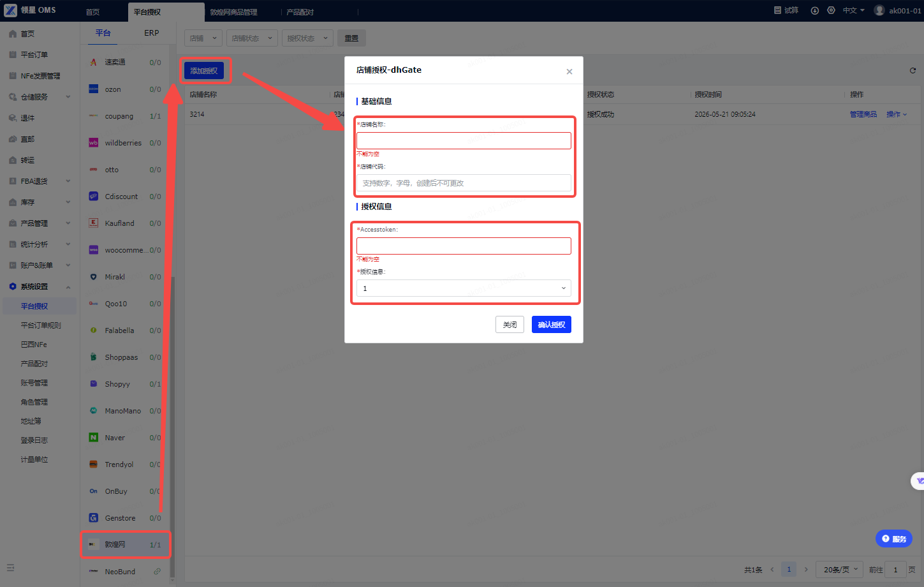Screen dimensions: 924x587
Task: Refresh the authorization table with the reload icon
Action: click(x=913, y=70)
